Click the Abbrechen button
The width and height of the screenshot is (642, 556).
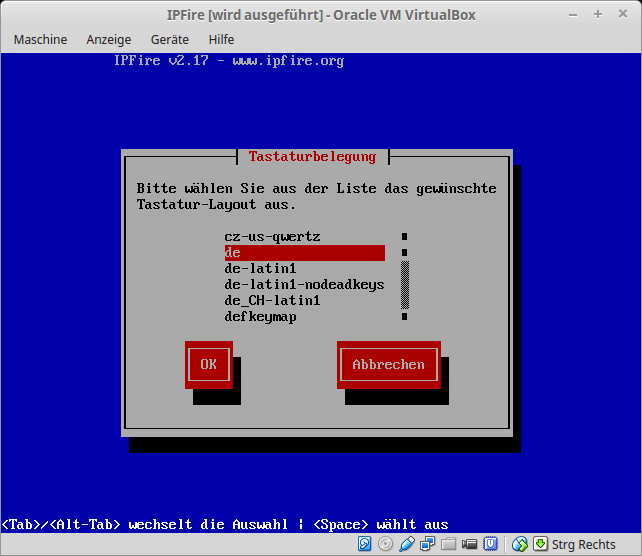389,364
